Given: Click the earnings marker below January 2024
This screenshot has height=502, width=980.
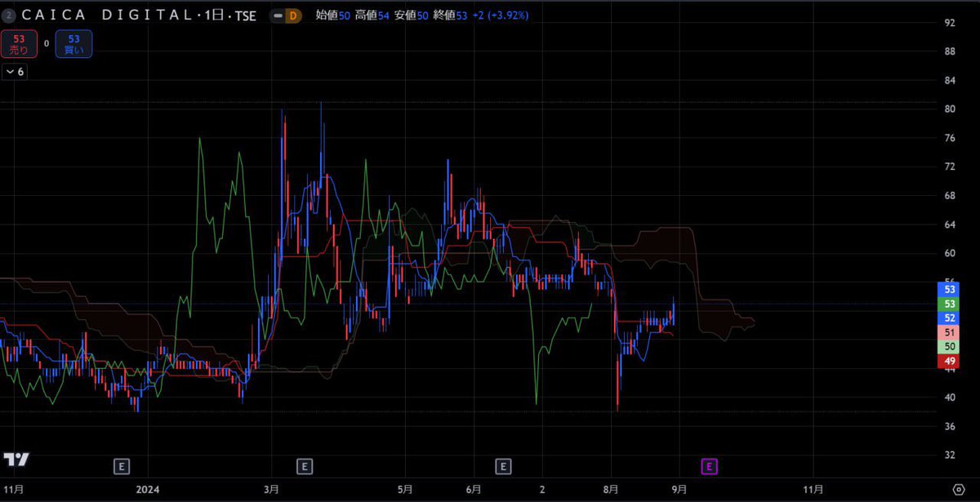Looking at the screenshot, I should click(x=121, y=466).
